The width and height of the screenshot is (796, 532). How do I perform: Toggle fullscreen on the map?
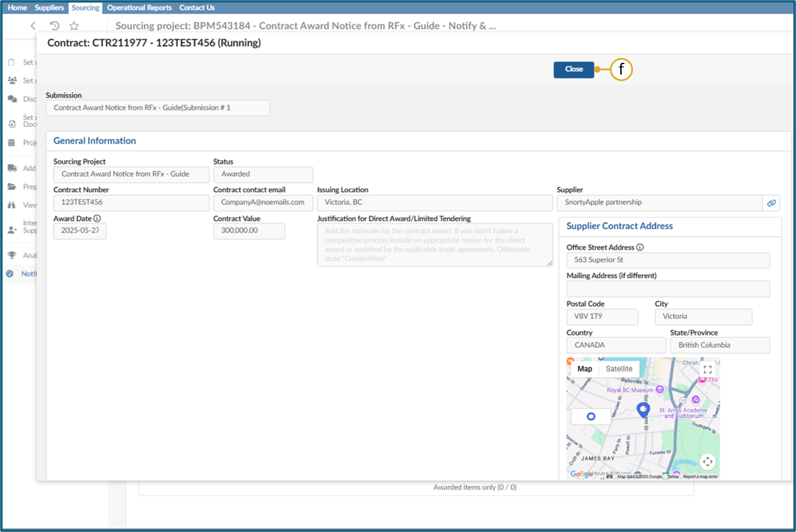point(708,369)
